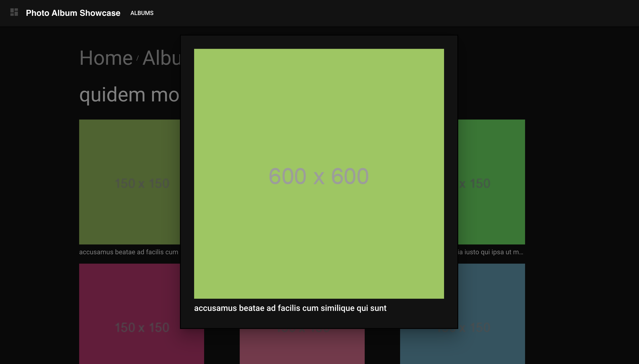Click the slash separator between breadcrumbs
639x364 pixels.
pos(137,59)
